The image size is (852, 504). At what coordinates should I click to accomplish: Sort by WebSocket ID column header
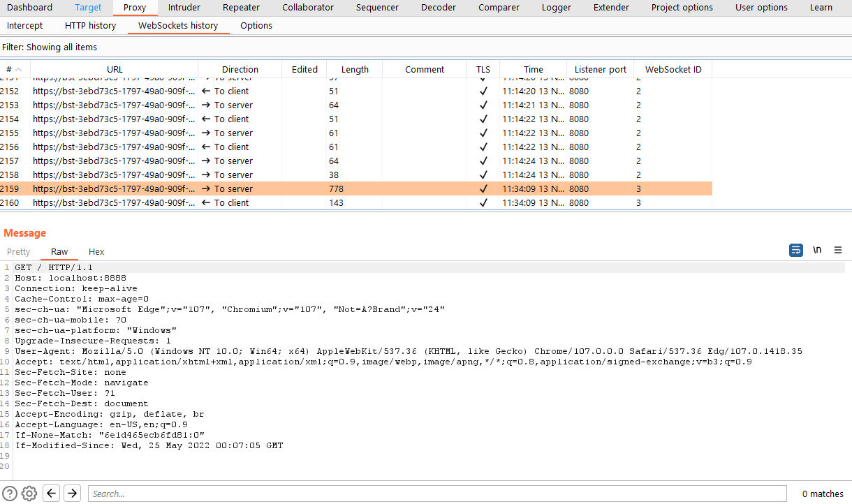point(673,69)
